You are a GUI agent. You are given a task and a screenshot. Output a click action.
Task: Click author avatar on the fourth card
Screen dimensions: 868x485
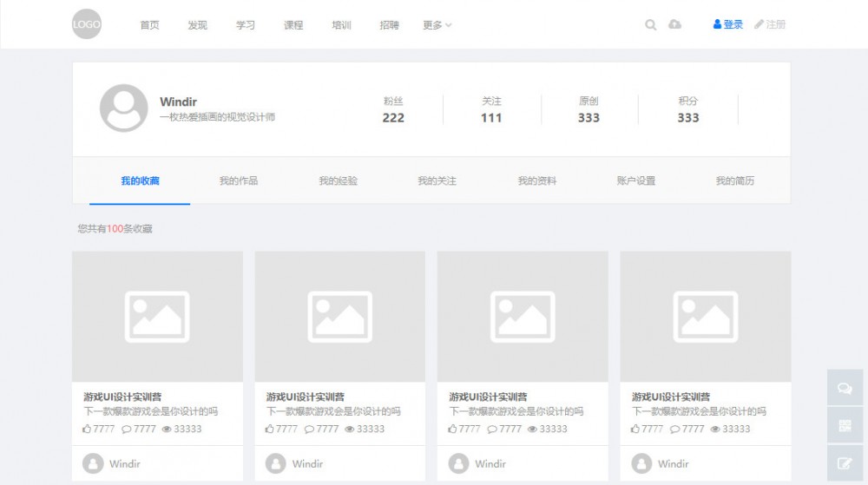coord(641,463)
